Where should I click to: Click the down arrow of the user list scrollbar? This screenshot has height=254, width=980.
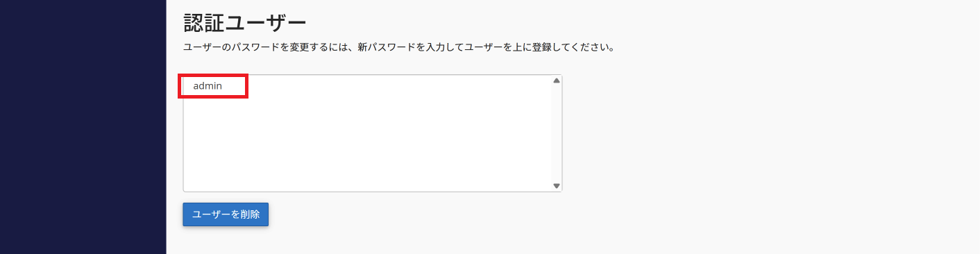click(x=557, y=186)
